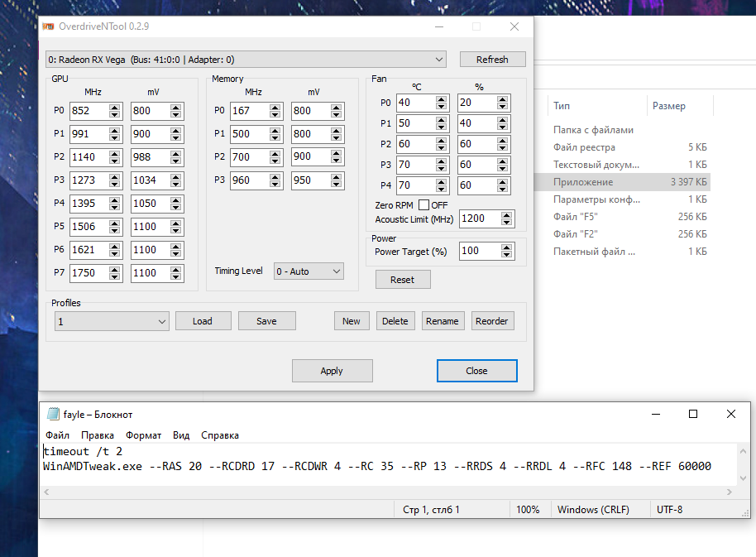Open the Файл menu in Notepad
This screenshot has height=557, width=756.
[x=57, y=435]
